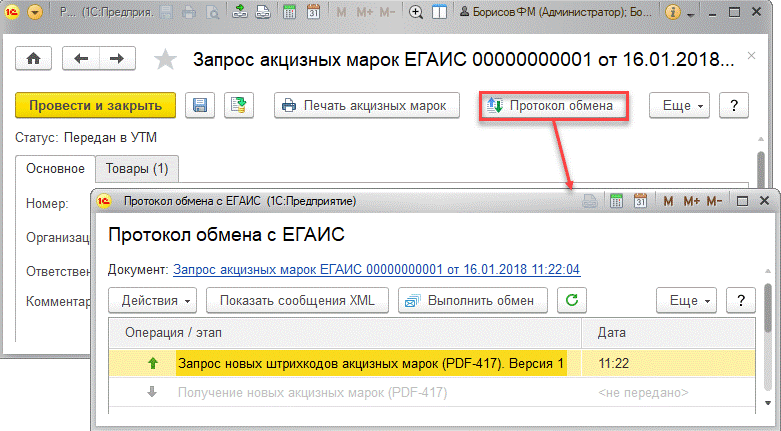Click M+ button in protocol window title bar

coord(691,201)
